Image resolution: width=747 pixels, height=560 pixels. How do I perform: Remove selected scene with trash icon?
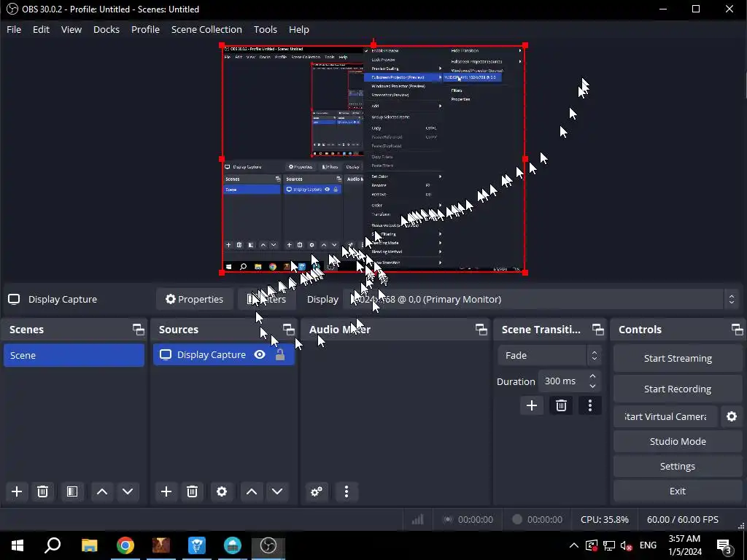[x=42, y=491]
